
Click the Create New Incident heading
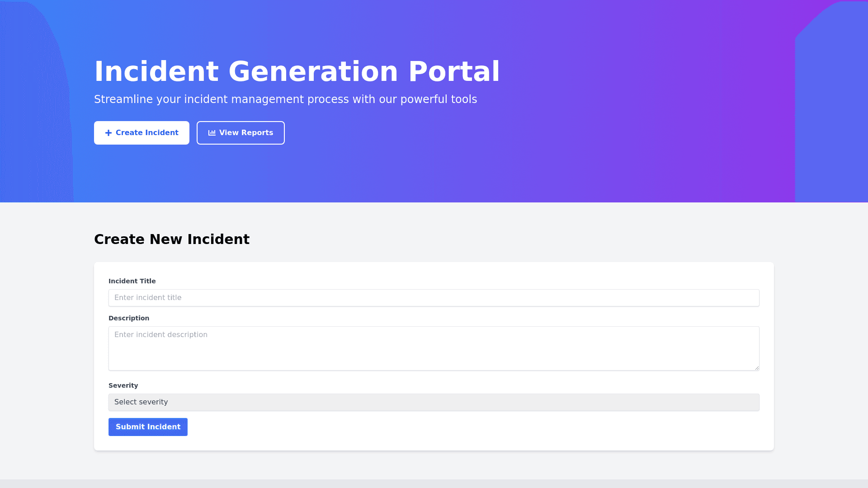(172, 239)
